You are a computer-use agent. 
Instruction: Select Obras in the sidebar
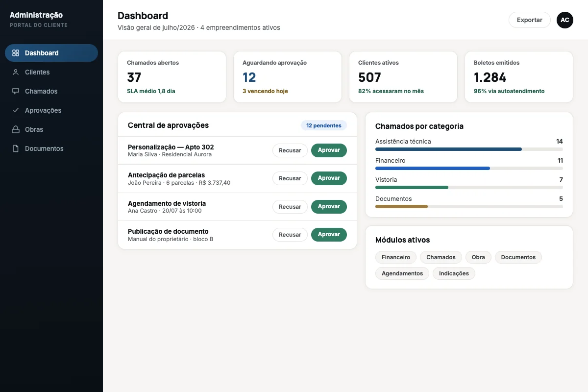click(x=51, y=129)
